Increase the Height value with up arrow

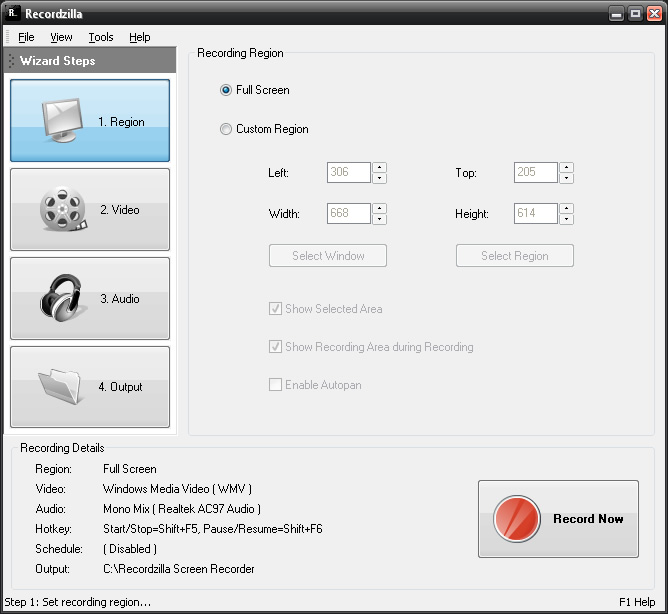coord(566,208)
